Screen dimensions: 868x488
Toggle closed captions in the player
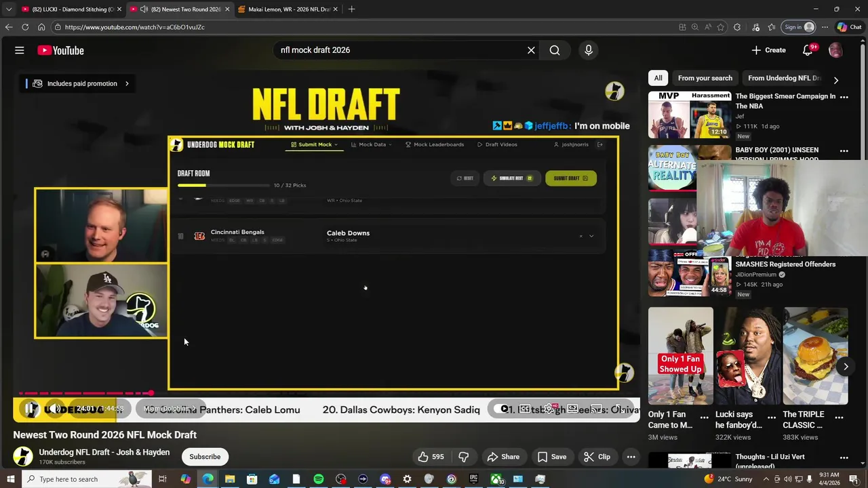click(526, 409)
